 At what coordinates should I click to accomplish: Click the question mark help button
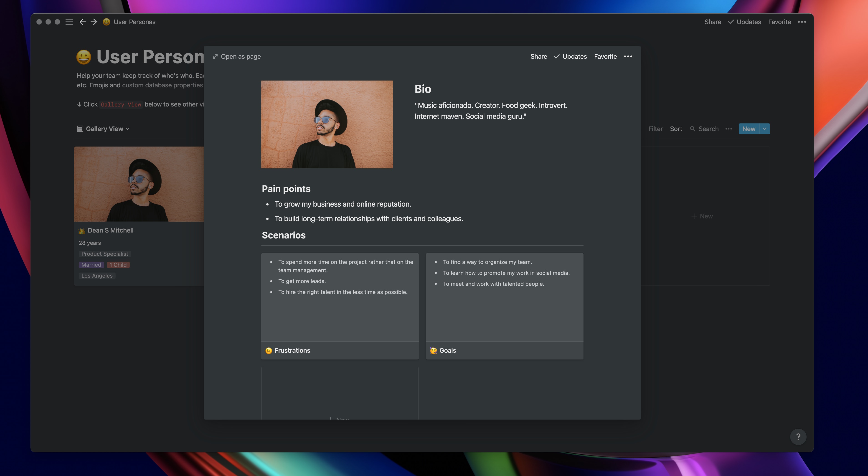[x=798, y=437]
